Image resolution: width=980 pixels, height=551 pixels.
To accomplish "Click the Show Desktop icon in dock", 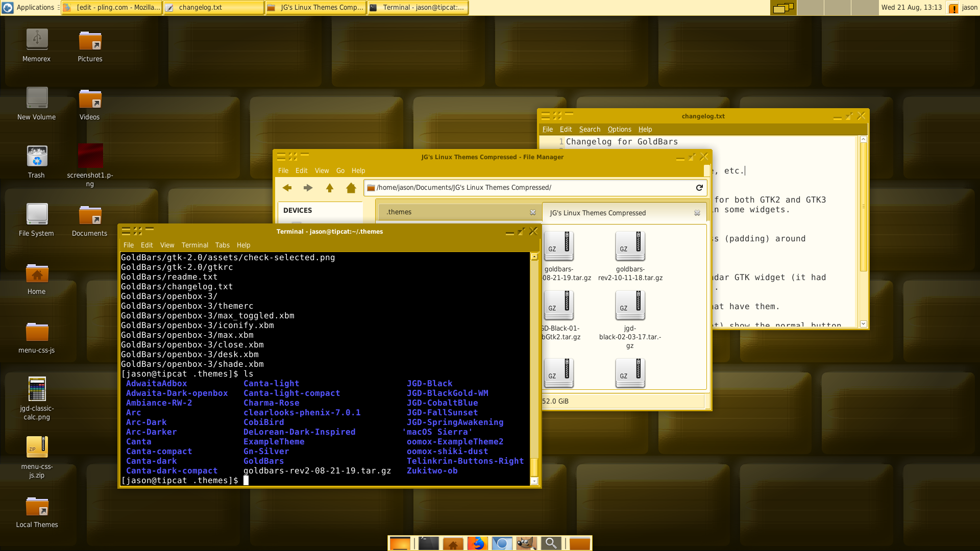I will tap(400, 543).
